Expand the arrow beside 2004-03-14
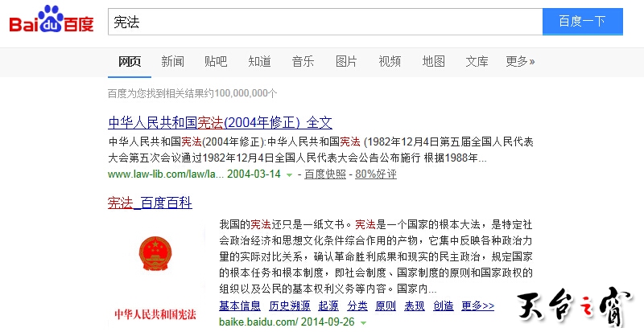This screenshot has height=332, width=644. 289,175
